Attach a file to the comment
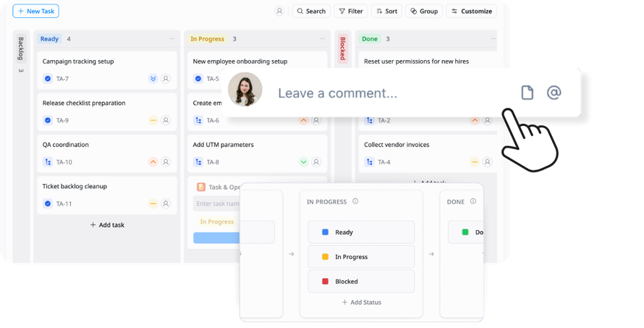This screenshot has width=644, height=328. (528, 93)
